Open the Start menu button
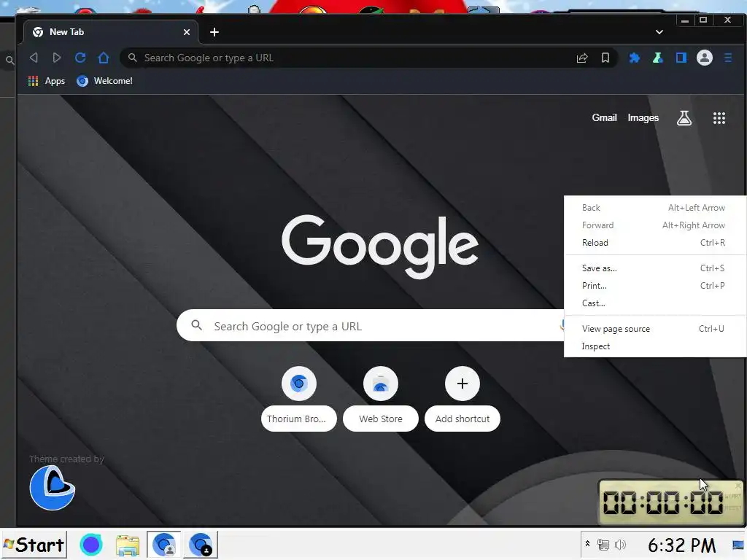Viewport: 747px width, 560px height. click(34, 545)
